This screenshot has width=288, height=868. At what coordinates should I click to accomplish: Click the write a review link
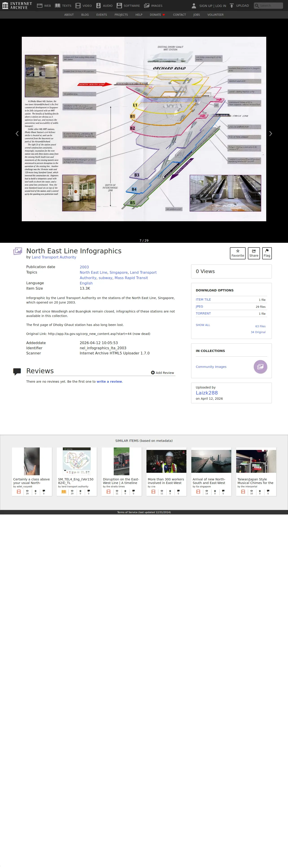tap(109, 382)
